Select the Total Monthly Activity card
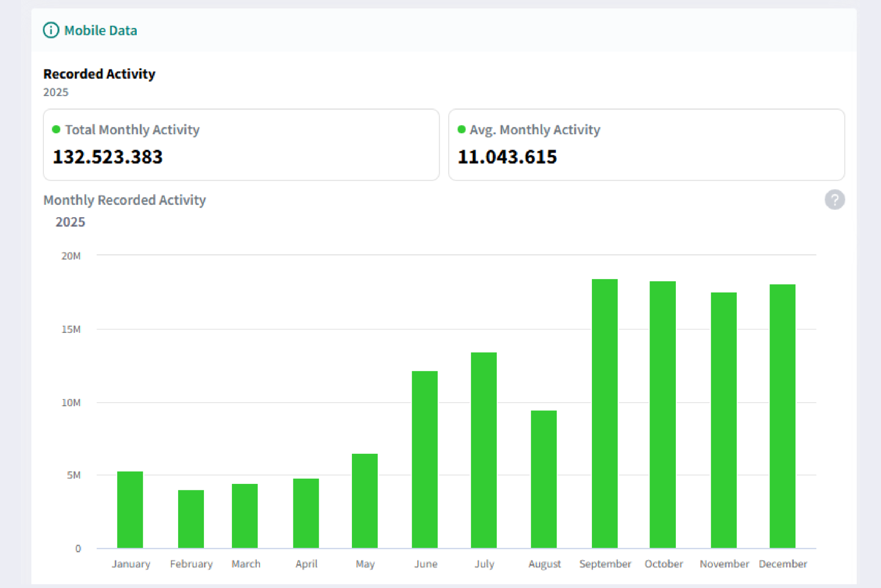 tap(241, 145)
